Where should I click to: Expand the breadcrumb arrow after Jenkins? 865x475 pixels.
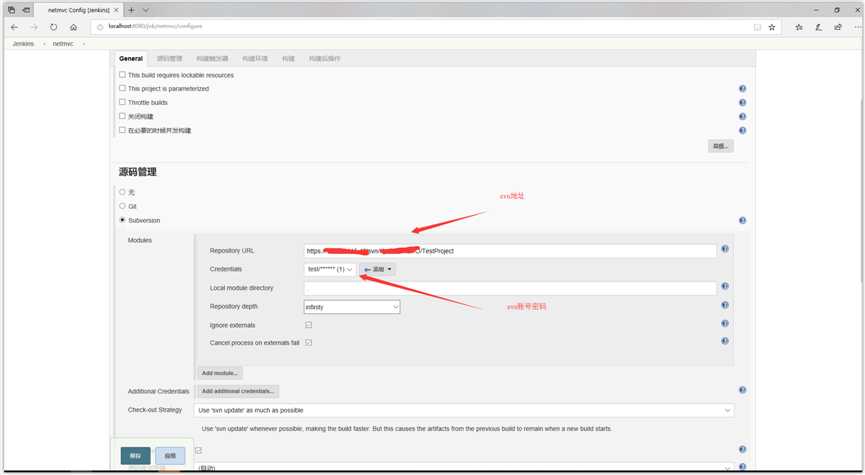click(x=45, y=44)
